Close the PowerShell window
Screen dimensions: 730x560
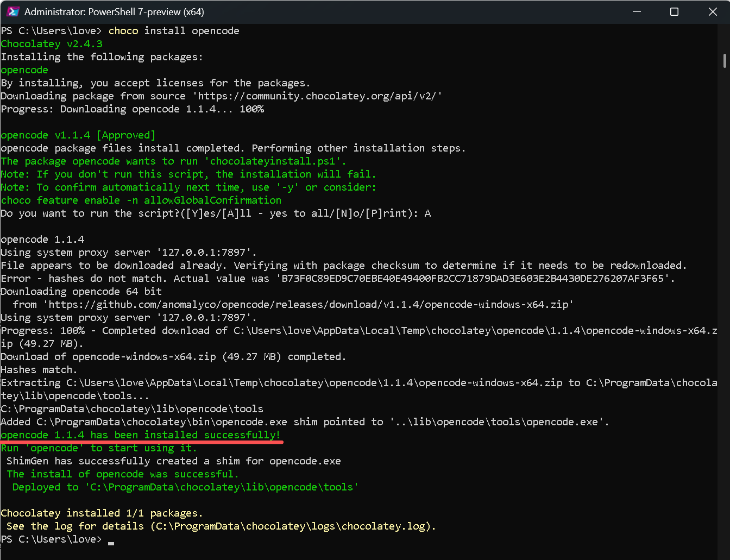[x=713, y=11]
